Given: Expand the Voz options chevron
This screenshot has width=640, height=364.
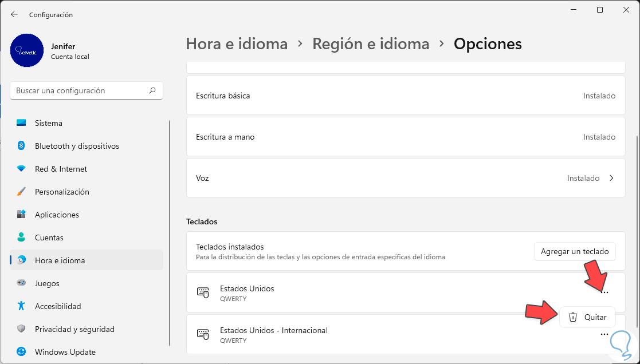Looking at the screenshot, I should point(611,178).
